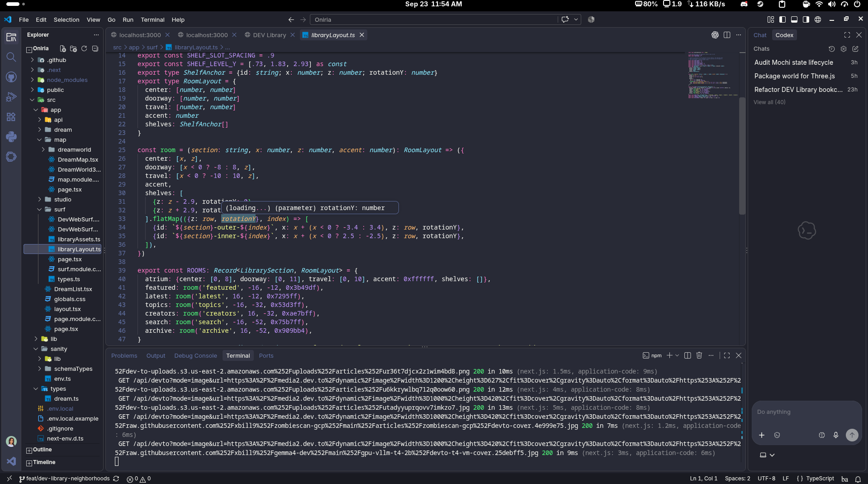Switch to the Chat tab
The height and width of the screenshot is (484, 868).
pyautogui.click(x=760, y=35)
